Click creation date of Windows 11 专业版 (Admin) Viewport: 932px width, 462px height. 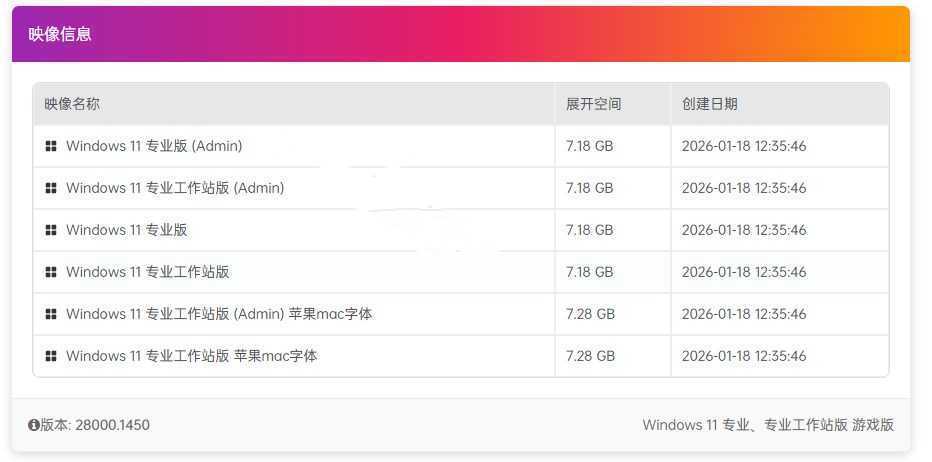coord(743,146)
